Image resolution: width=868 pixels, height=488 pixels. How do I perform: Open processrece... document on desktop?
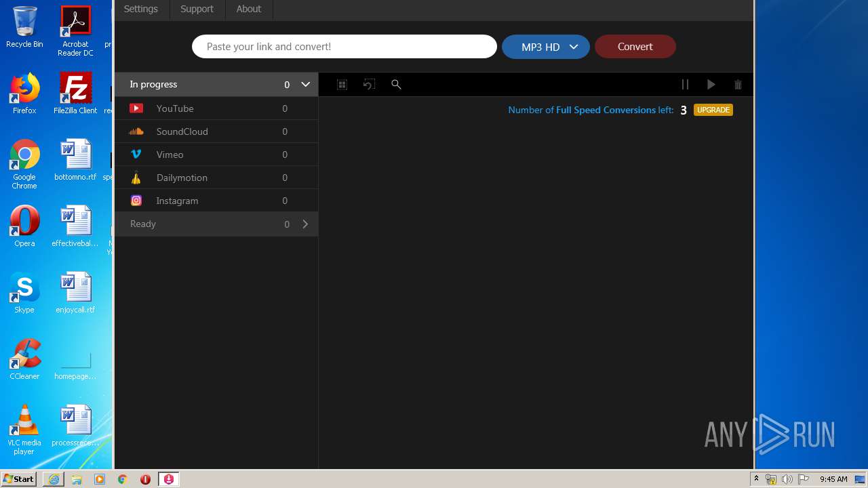[x=75, y=426]
